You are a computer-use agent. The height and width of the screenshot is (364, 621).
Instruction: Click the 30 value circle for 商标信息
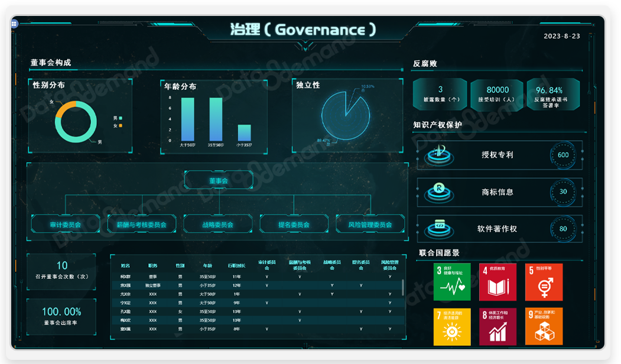tap(563, 191)
